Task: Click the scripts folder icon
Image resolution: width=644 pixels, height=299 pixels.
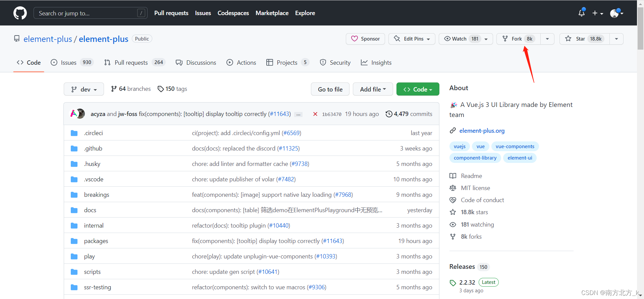Action: pos(74,272)
